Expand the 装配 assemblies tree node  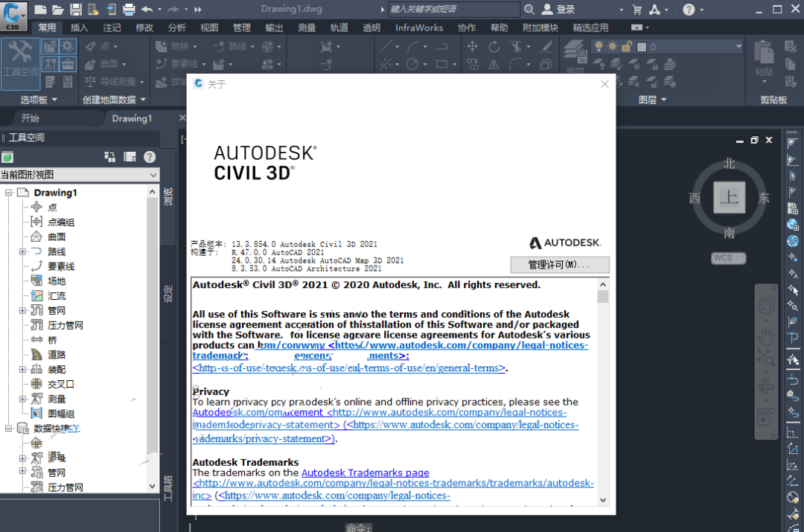point(22,370)
